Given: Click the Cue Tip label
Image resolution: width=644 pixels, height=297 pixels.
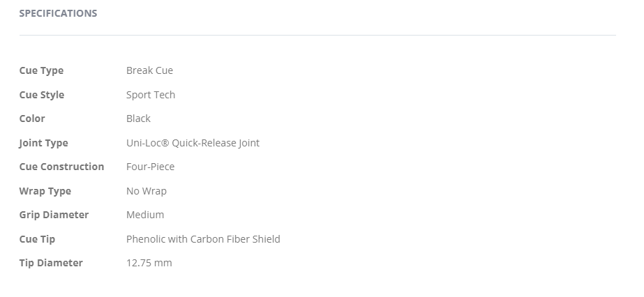Looking at the screenshot, I should (x=37, y=239).
